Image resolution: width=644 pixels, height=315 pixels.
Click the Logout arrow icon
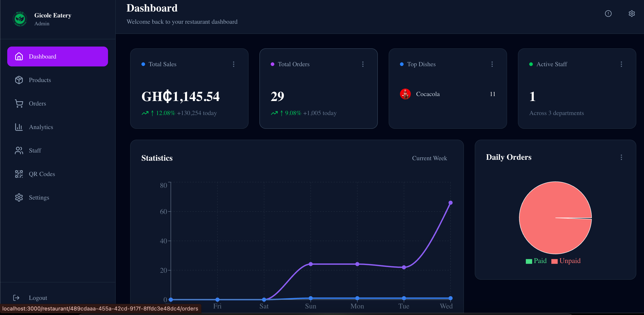click(16, 298)
